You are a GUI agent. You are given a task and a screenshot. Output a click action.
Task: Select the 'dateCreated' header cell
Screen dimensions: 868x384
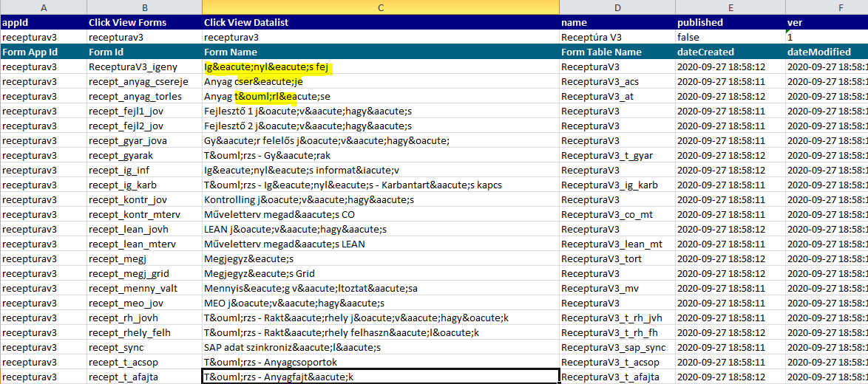click(730, 52)
